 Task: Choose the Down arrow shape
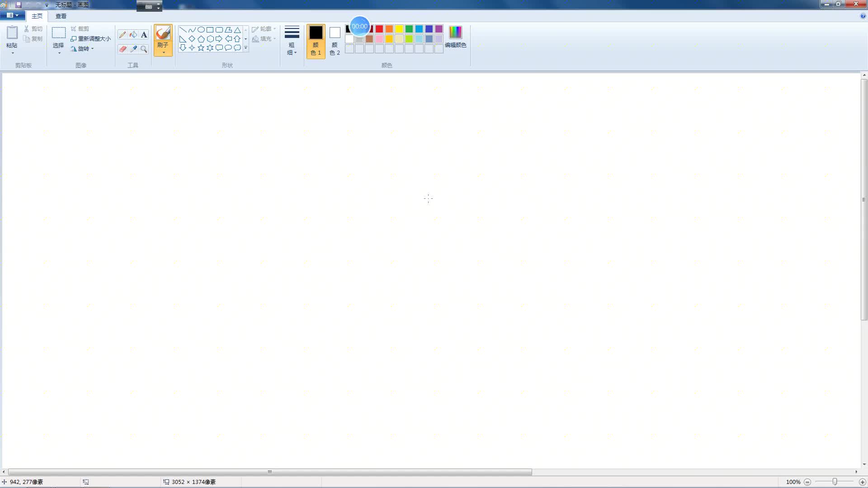pyautogui.click(x=183, y=48)
